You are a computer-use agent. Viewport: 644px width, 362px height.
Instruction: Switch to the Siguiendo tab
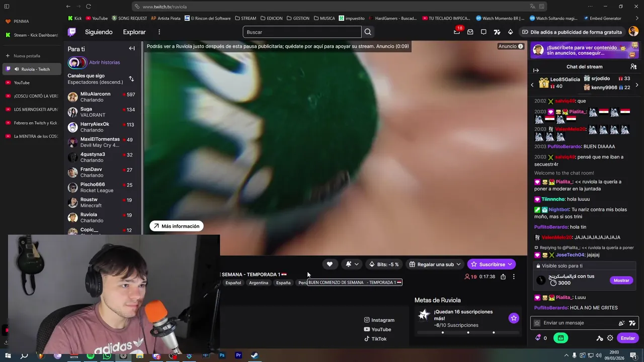click(99, 32)
